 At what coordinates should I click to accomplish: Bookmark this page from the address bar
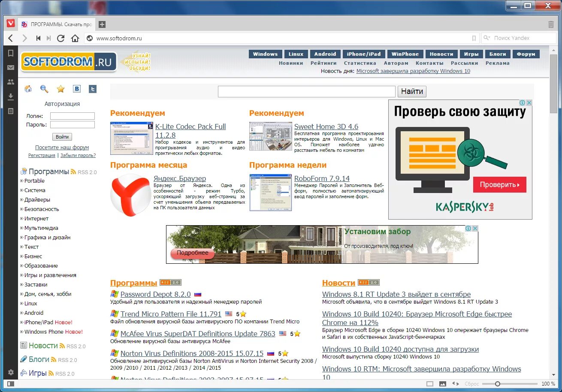click(x=474, y=38)
